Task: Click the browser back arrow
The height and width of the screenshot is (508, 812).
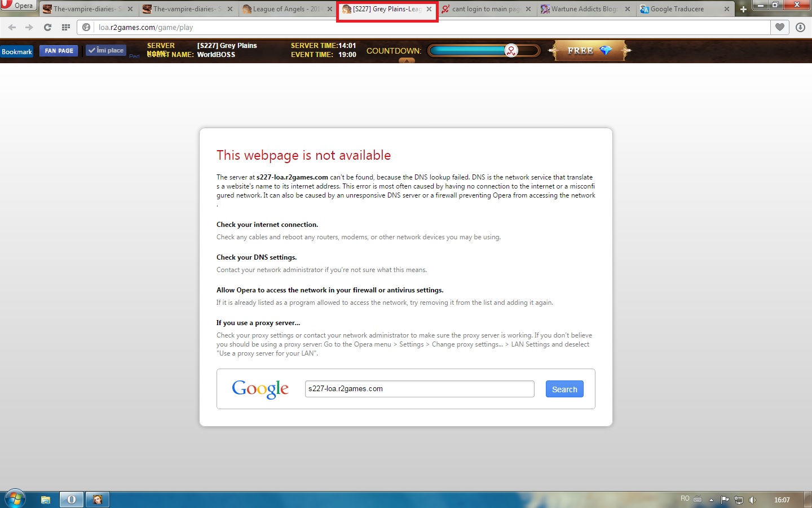Action: click(12, 27)
